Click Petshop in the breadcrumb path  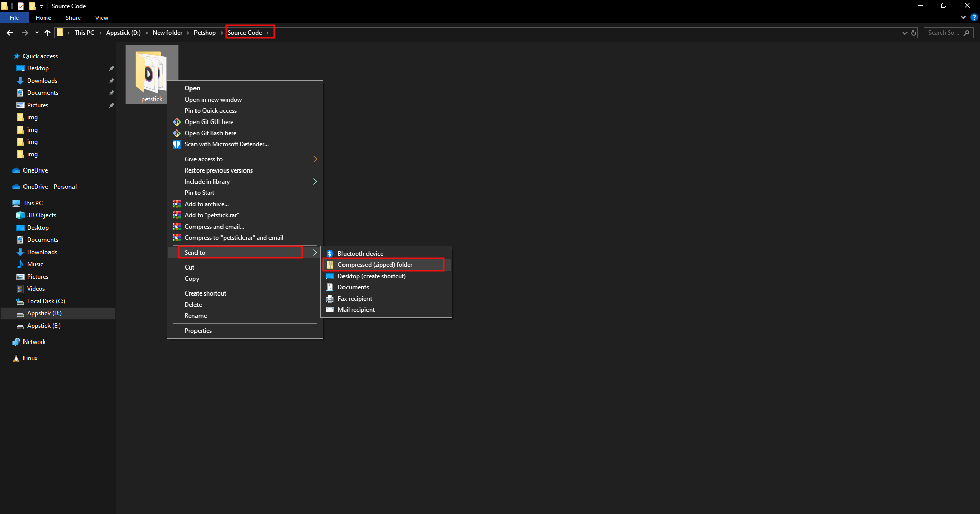[x=205, y=33]
